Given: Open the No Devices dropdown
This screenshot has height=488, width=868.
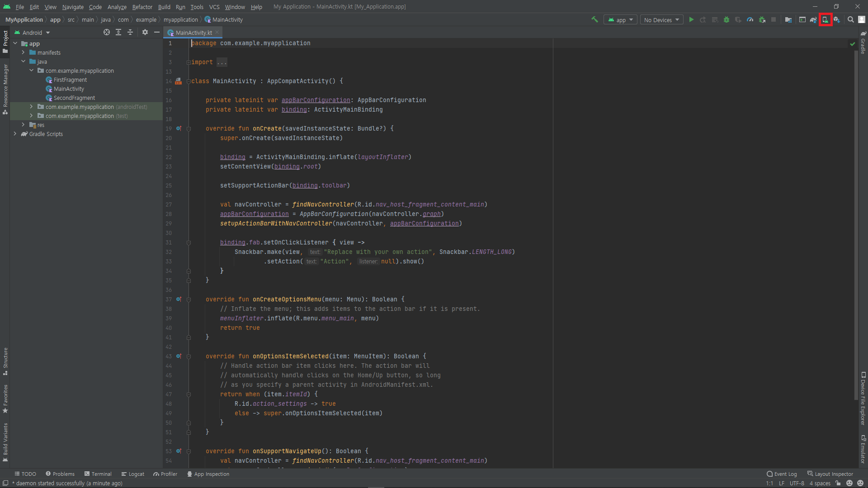Looking at the screenshot, I should coord(661,20).
